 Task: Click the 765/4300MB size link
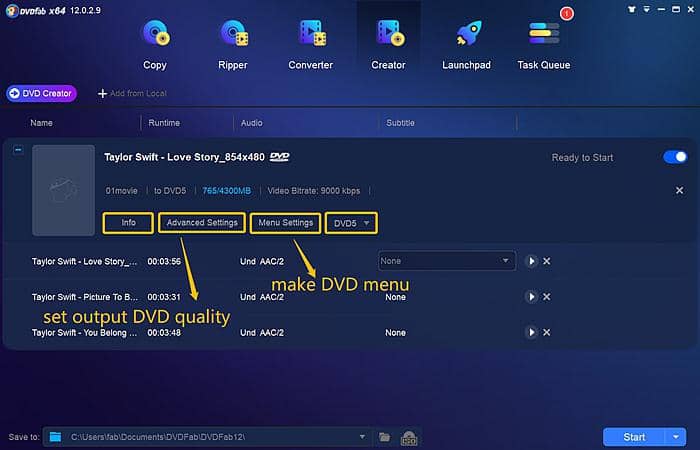(227, 191)
